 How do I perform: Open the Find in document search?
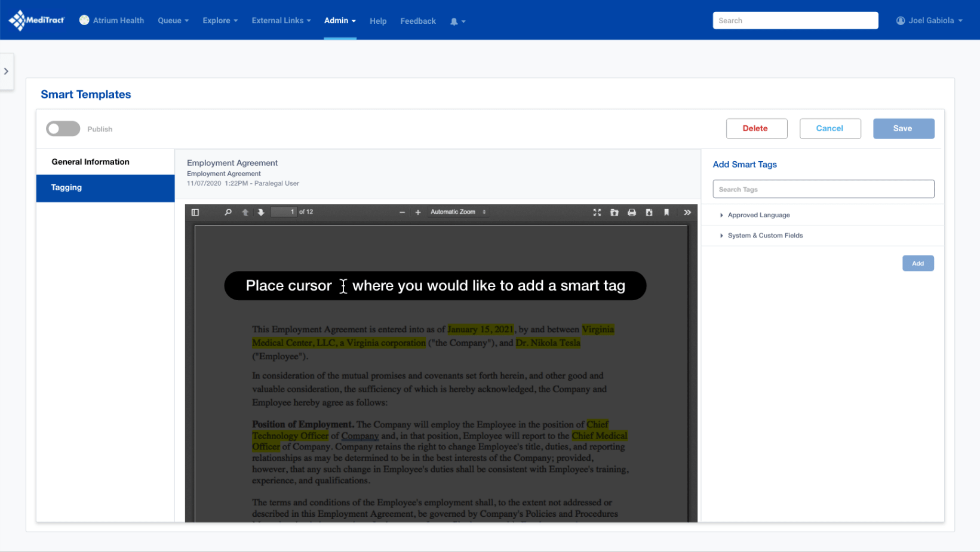(x=228, y=212)
